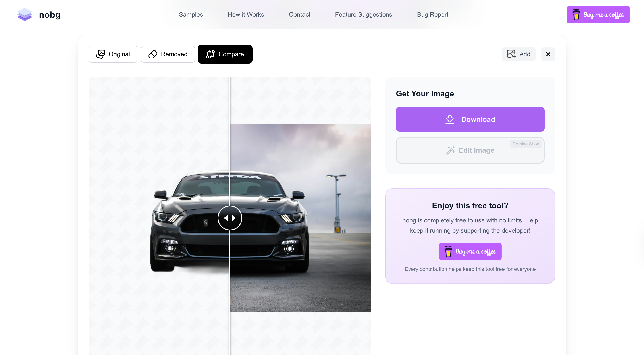
Task: Click the Original view image icon
Action: pos(100,54)
